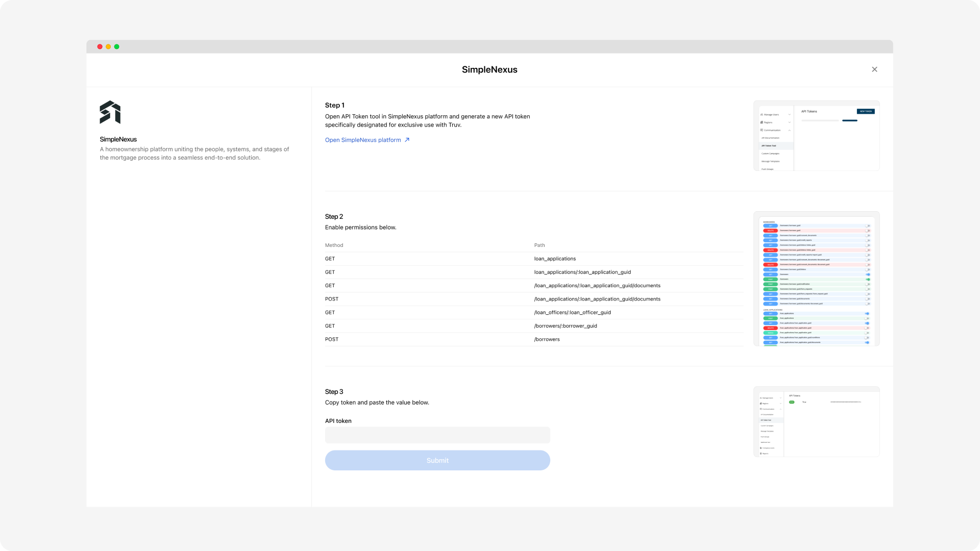Open the Step 3 token value screenshot thumbnail
980x551 pixels.
[816, 421]
